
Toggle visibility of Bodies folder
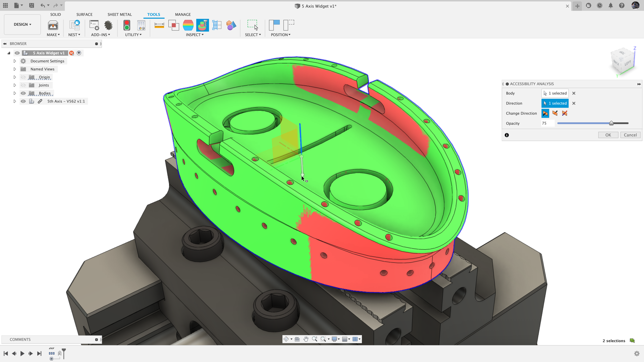23,93
